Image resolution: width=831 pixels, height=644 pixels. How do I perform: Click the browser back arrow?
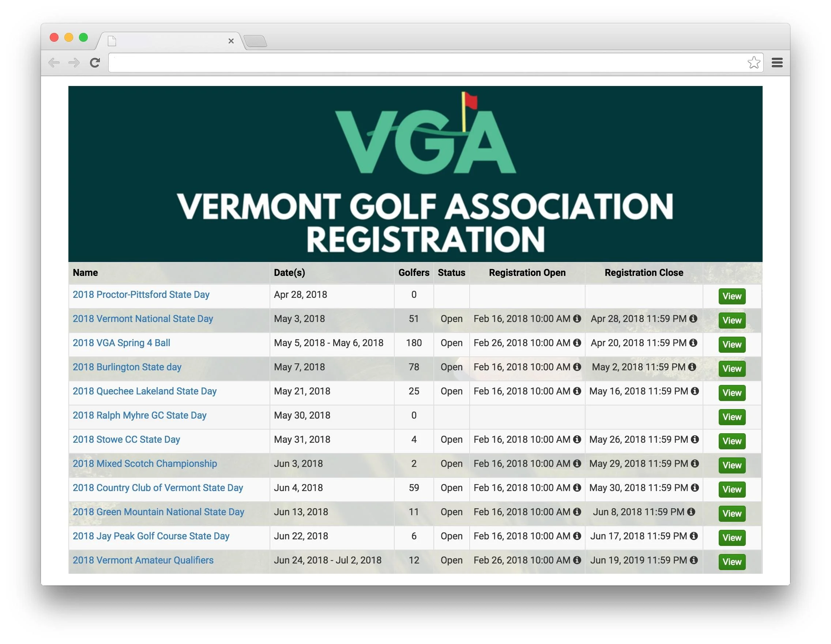[x=54, y=63]
